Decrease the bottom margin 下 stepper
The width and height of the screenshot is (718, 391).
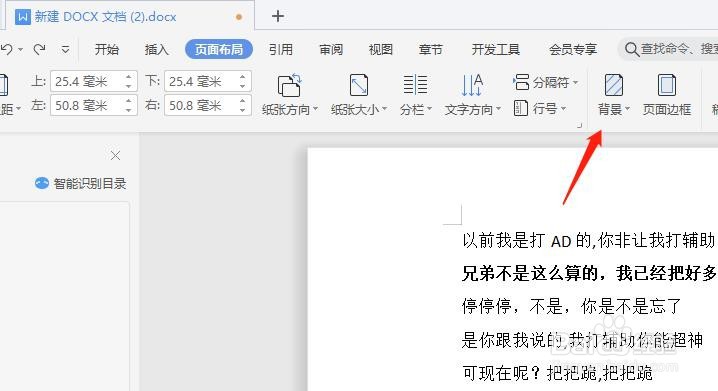point(243,87)
